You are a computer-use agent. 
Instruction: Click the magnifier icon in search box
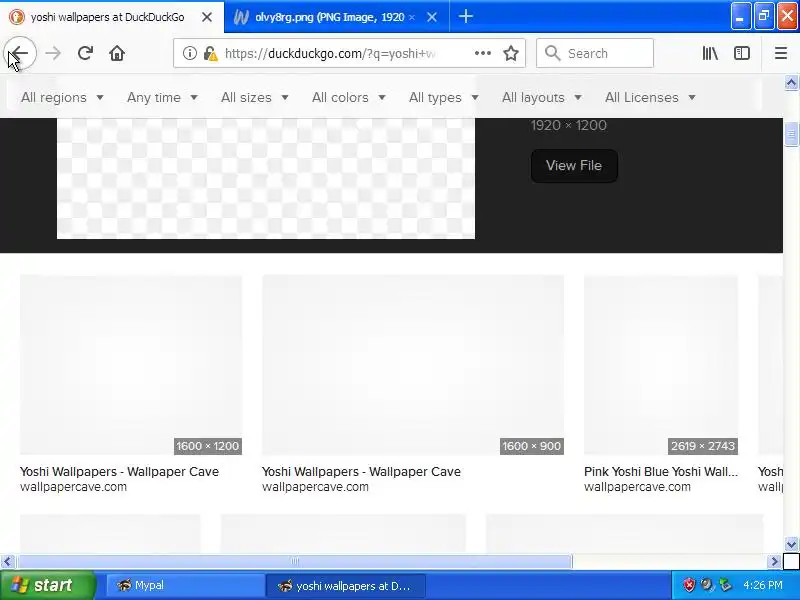coord(552,53)
